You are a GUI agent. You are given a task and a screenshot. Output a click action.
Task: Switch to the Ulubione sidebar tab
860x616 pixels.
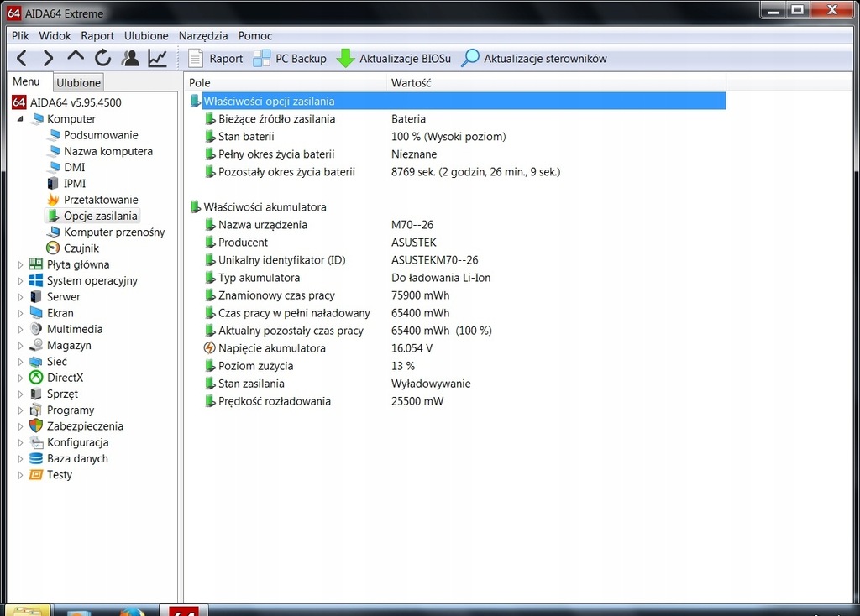[78, 83]
